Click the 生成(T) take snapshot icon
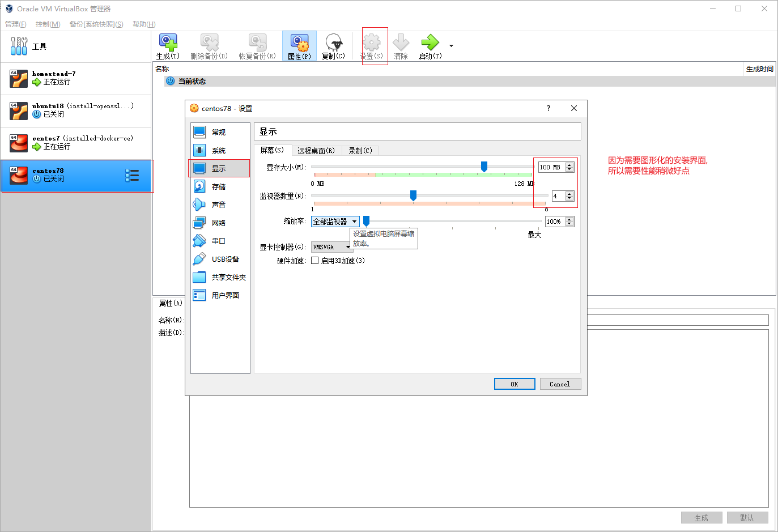Viewport: 778px width, 532px height. pyautogui.click(x=168, y=46)
